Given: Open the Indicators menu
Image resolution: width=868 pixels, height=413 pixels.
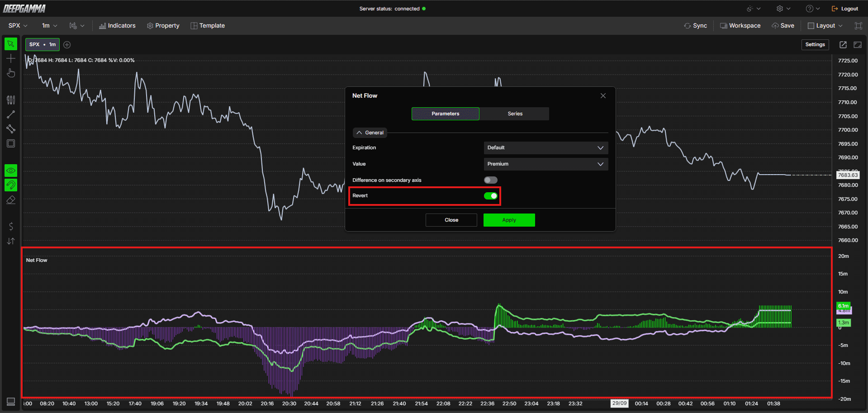Looking at the screenshot, I should pos(117,26).
